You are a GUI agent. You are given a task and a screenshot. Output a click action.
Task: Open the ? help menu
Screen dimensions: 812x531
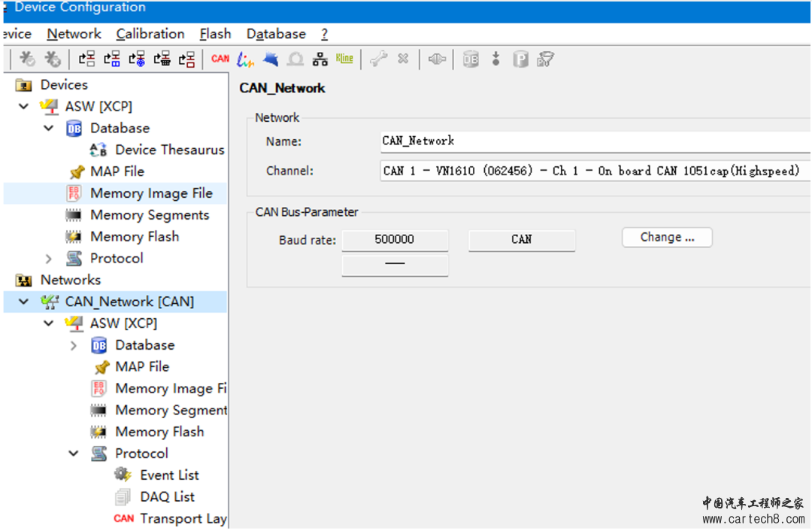tap(324, 34)
